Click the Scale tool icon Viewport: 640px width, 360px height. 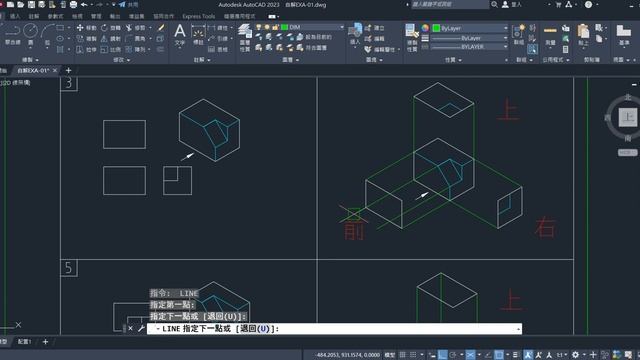click(x=104, y=49)
